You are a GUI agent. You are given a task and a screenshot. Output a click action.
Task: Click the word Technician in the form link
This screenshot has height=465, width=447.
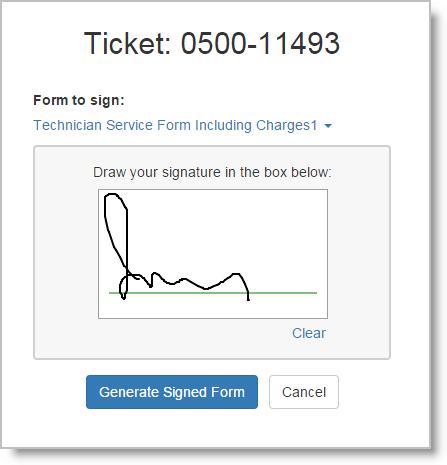click(67, 125)
